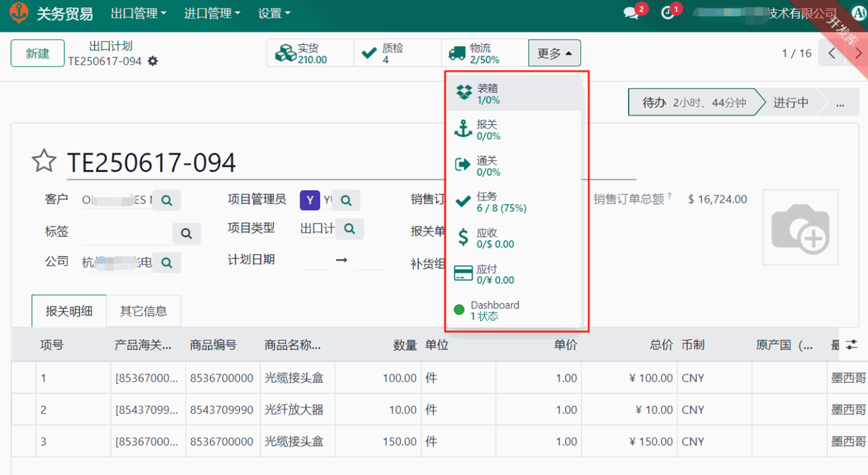
Task: Toggle the favorite star on TE250617-094
Action: [x=44, y=161]
